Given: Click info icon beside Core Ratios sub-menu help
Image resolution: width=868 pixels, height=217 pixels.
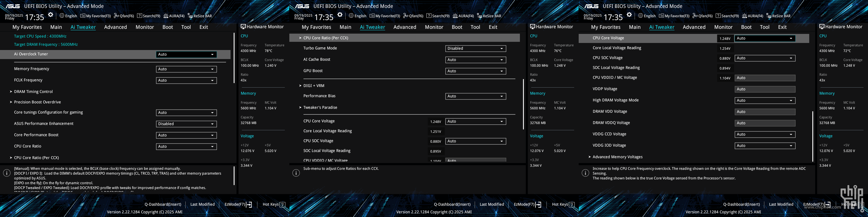Looking at the screenshot, I should (296, 173).
